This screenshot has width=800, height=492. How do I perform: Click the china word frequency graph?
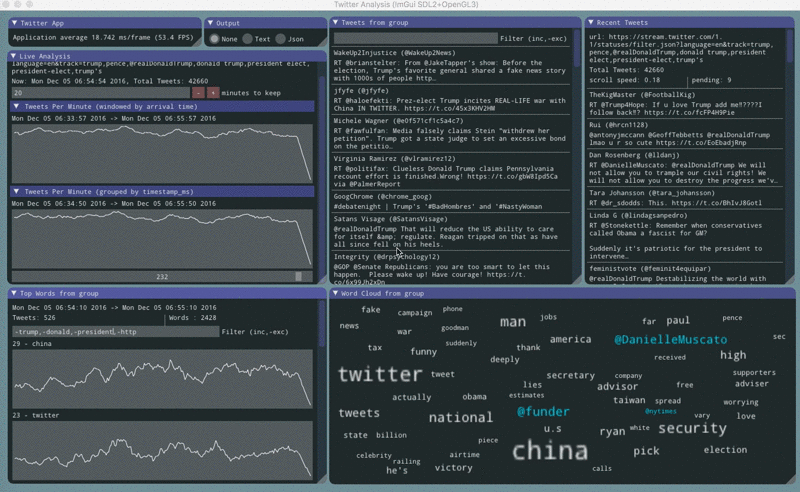click(162, 378)
